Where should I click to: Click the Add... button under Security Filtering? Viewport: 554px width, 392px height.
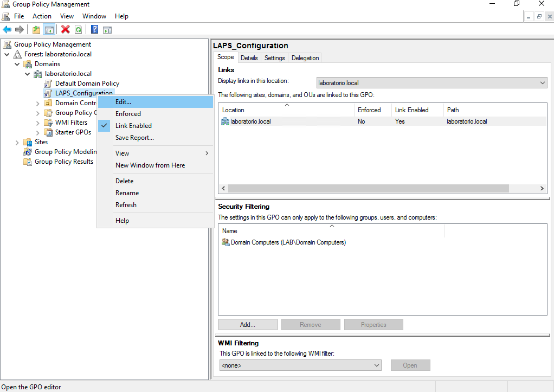248,324
